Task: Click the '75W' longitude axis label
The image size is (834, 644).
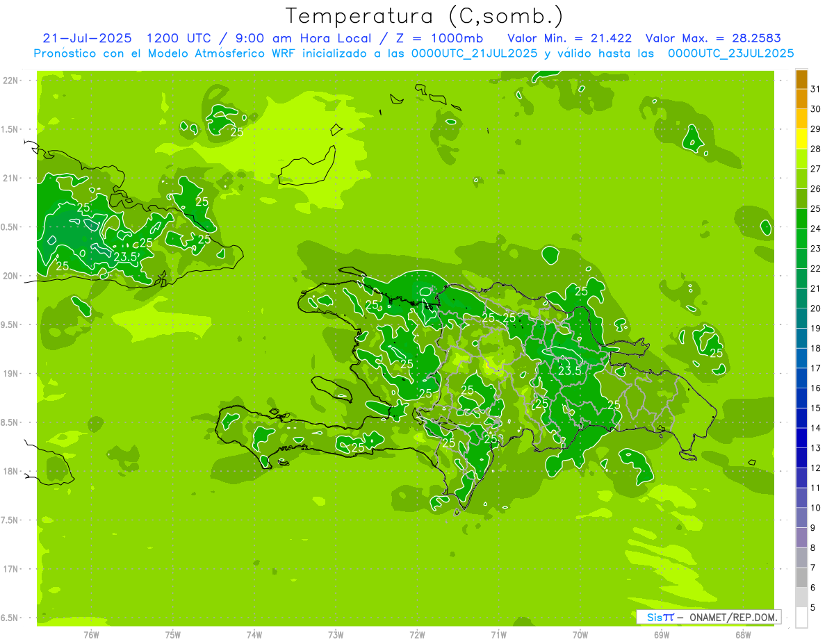Action: (x=173, y=635)
